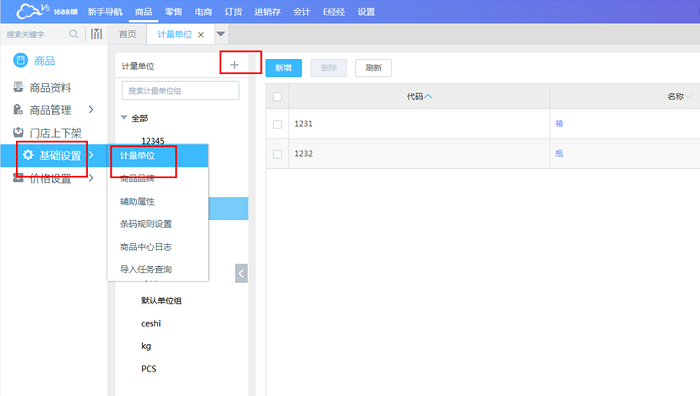Click the 搜索计量单位组 input field
The width and height of the screenshot is (700, 396).
click(180, 91)
